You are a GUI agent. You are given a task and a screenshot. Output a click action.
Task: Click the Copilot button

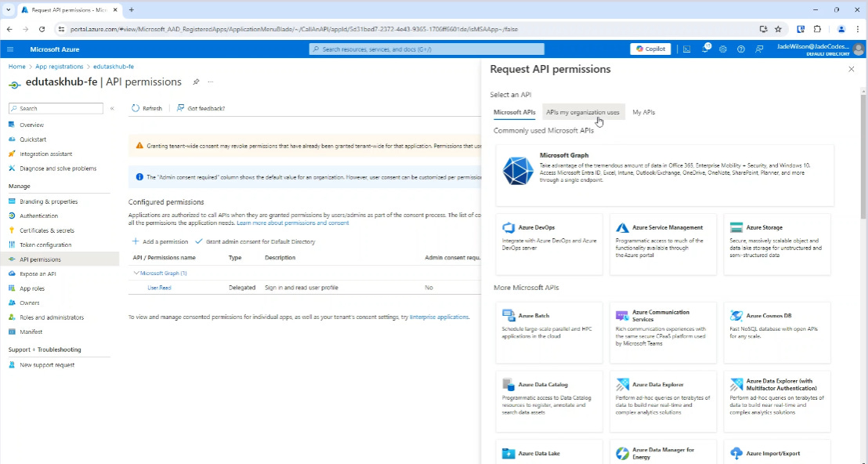[650, 49]
